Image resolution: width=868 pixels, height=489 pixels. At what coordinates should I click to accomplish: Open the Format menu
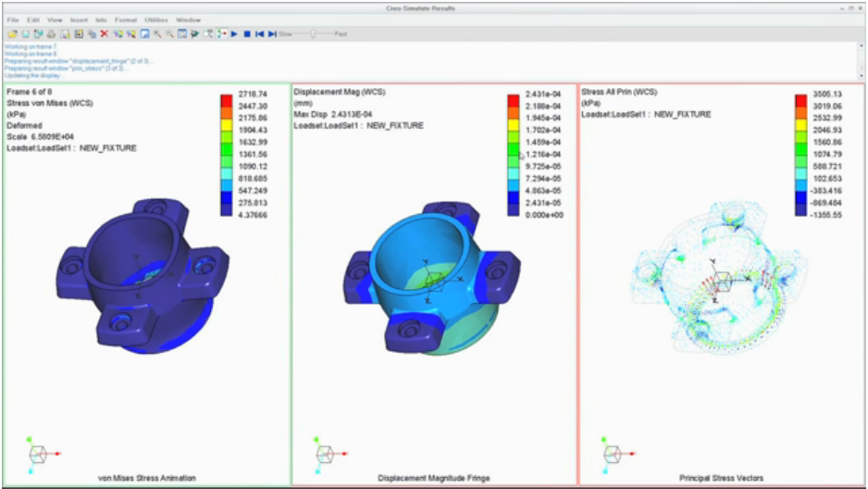pyautogui.click(x=126, y=19)
